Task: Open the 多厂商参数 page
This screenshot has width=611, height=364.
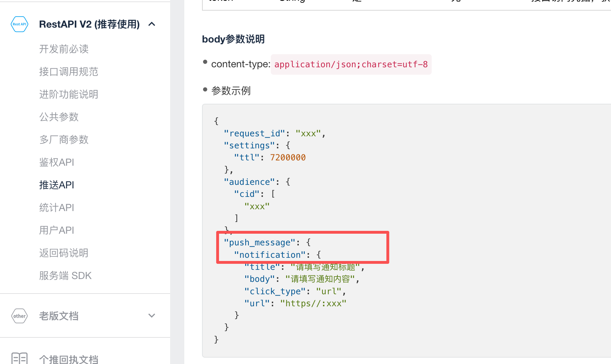Action: point(64,140)
